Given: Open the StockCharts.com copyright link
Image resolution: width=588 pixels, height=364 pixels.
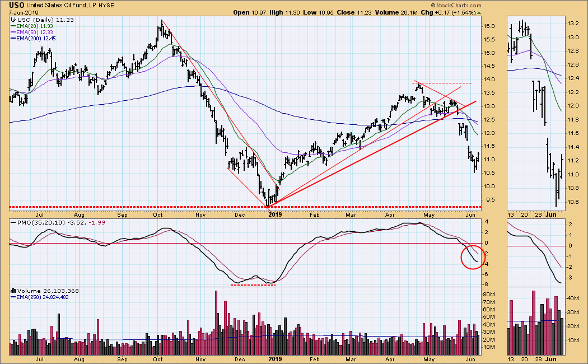Looking at the screenshot, I should pyautogui.click(x=456, y=5).
